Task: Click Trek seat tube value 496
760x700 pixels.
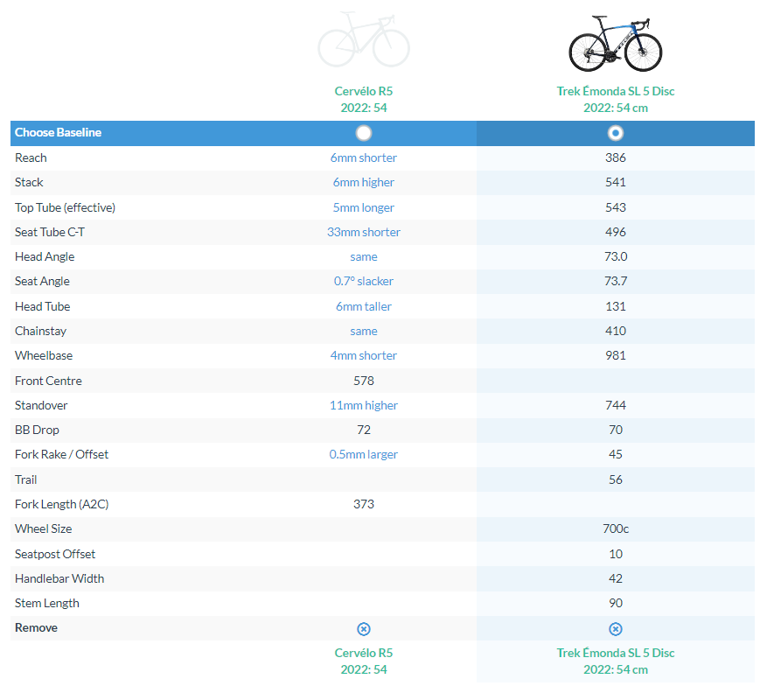Action: [615, 232]
